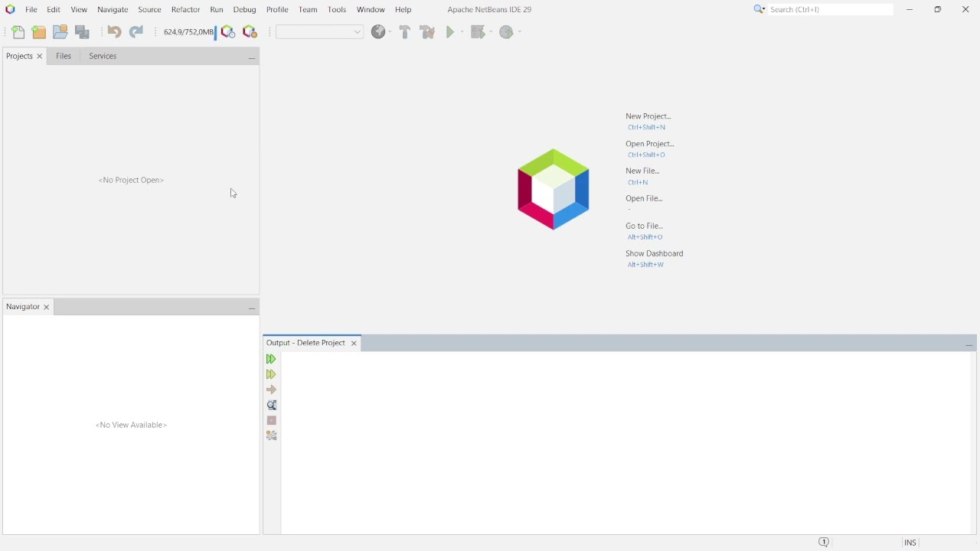Click the Debug Project icon

pos(479,32)
